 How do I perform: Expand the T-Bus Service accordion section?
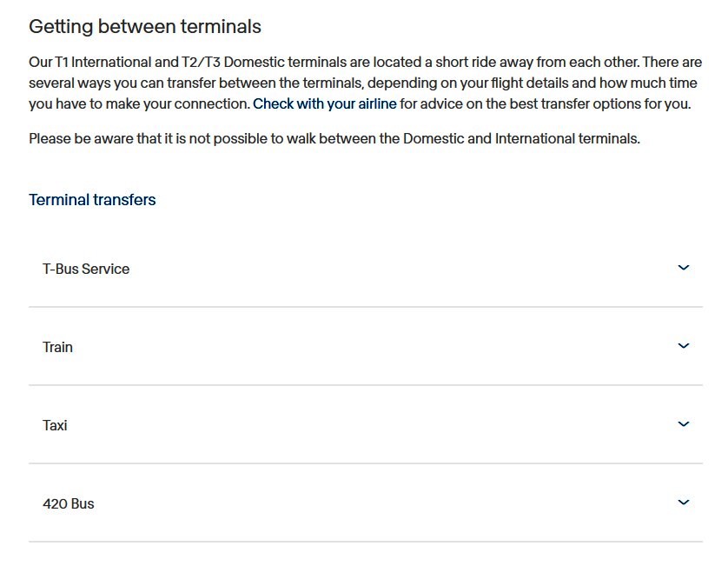[366, 269]
